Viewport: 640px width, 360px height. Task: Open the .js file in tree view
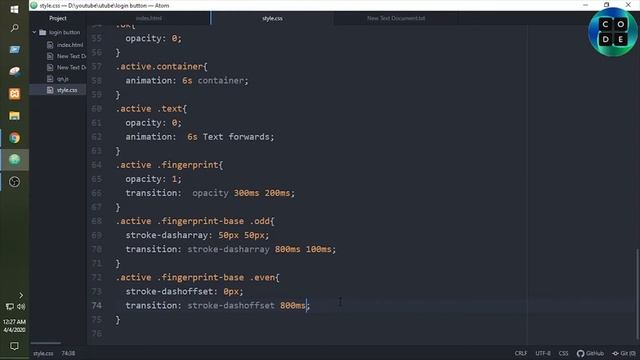(x=62, y=79)
